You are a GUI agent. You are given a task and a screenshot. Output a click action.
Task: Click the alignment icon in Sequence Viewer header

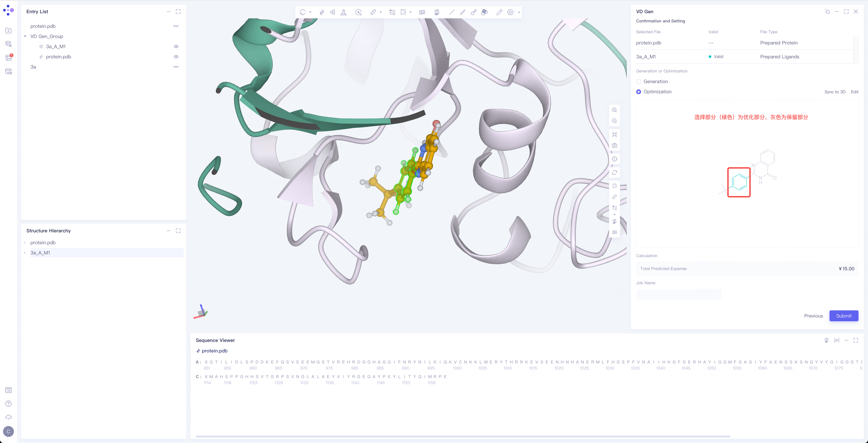[x=837, y=340]
